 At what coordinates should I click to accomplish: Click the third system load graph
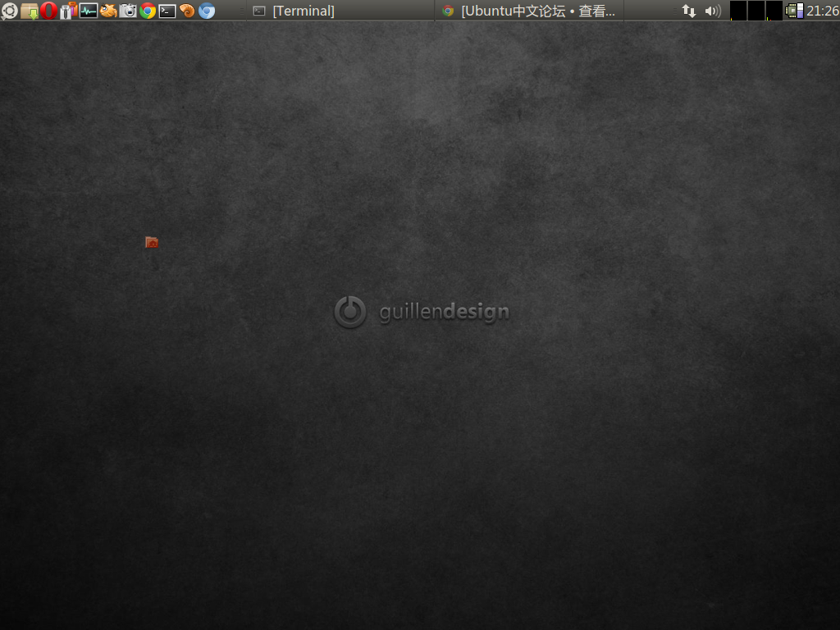pyautogui.click(x=774, y=11)
